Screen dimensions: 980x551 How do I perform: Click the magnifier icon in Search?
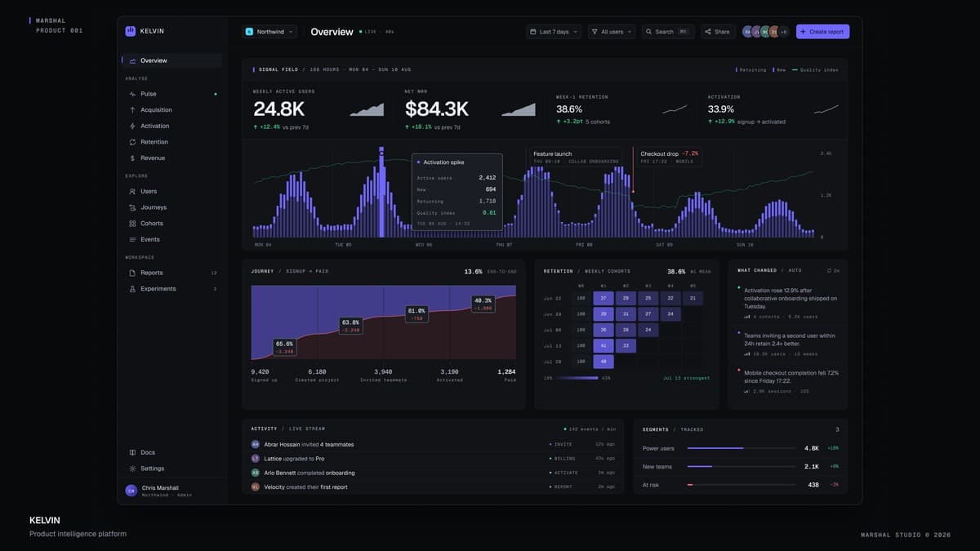(649, 32)
